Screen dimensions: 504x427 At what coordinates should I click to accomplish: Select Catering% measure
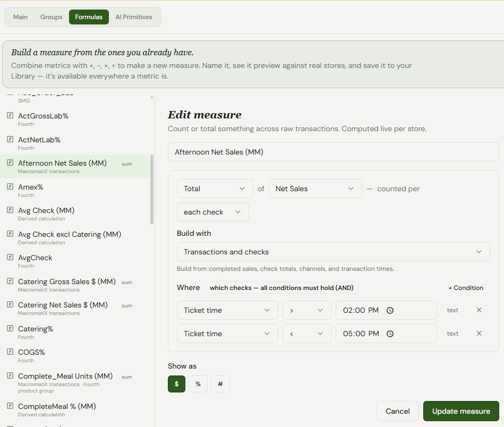(75, 332)
